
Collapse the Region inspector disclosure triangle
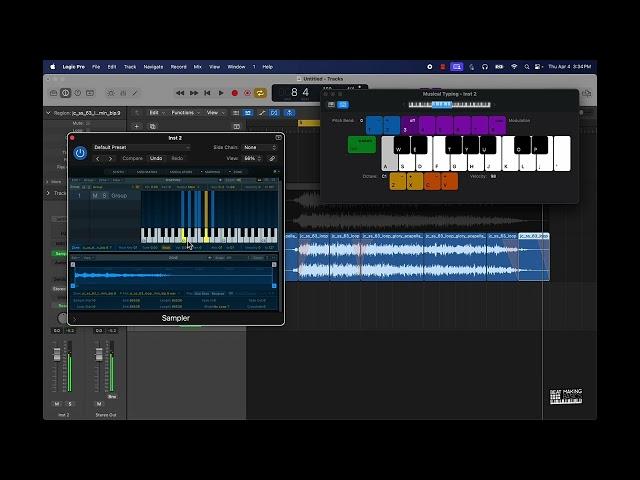(x=49, y=113)
